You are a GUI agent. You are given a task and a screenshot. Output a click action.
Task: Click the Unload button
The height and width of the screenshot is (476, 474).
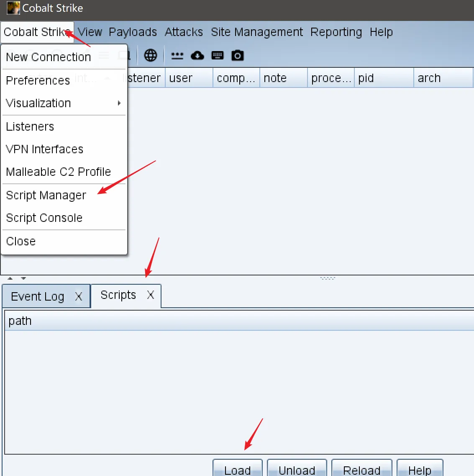coord(297,470)
